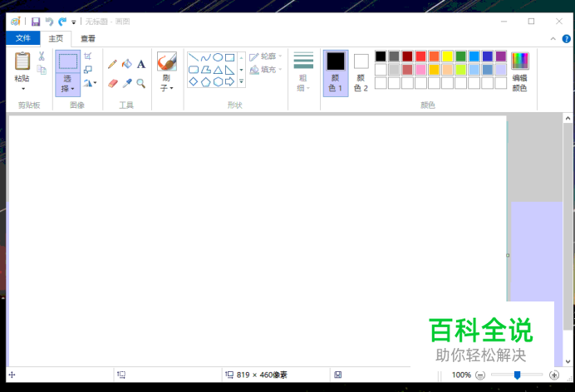The width and height of the screenshot is (575, 392).
Task: Pick the purple color swatch
Action: point(500,56)
